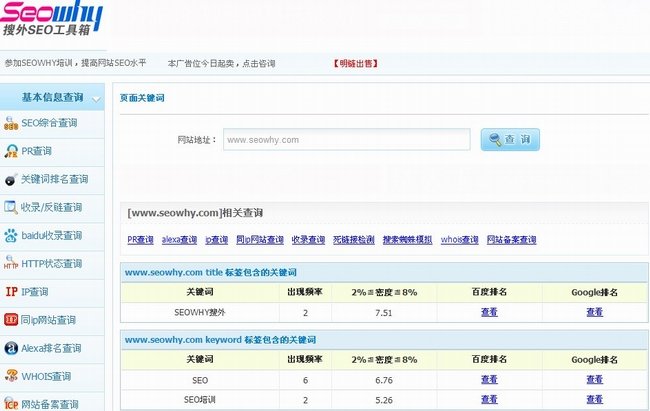Click the title 标签包含的关键词 header
Screen dimensions: 650x411
(x=211, y=272)
